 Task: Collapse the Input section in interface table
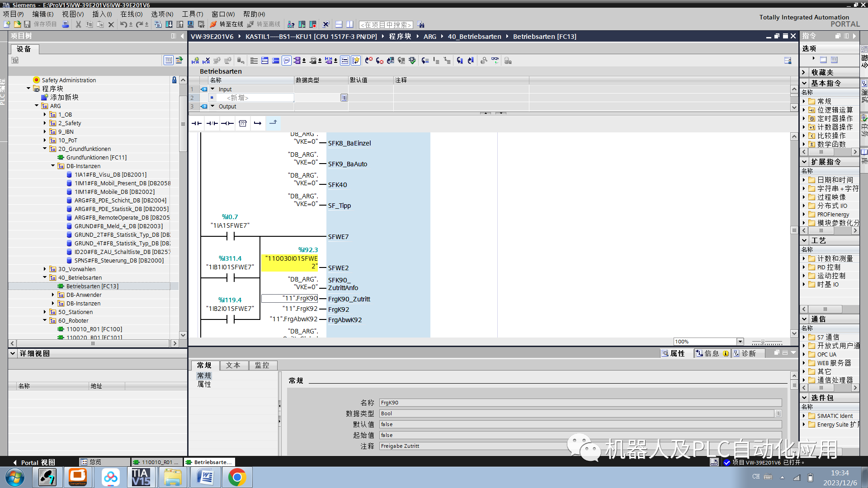click(x=212, y=89)
